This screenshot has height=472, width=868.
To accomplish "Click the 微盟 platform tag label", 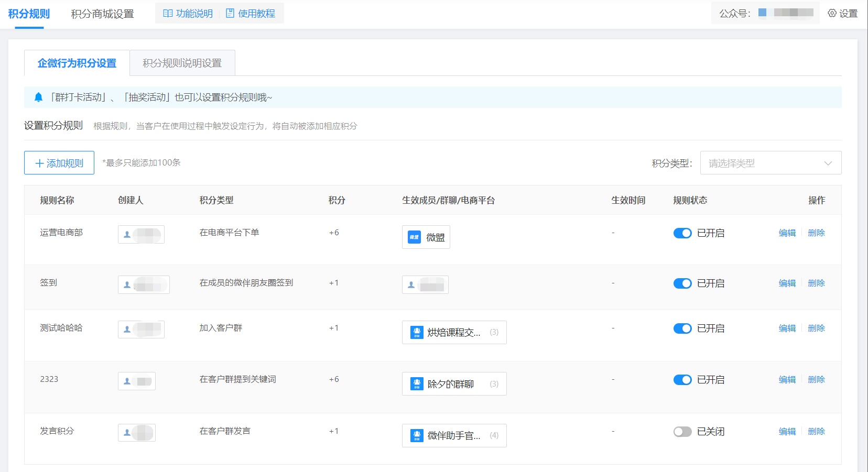I will click(x=436, y=237).
